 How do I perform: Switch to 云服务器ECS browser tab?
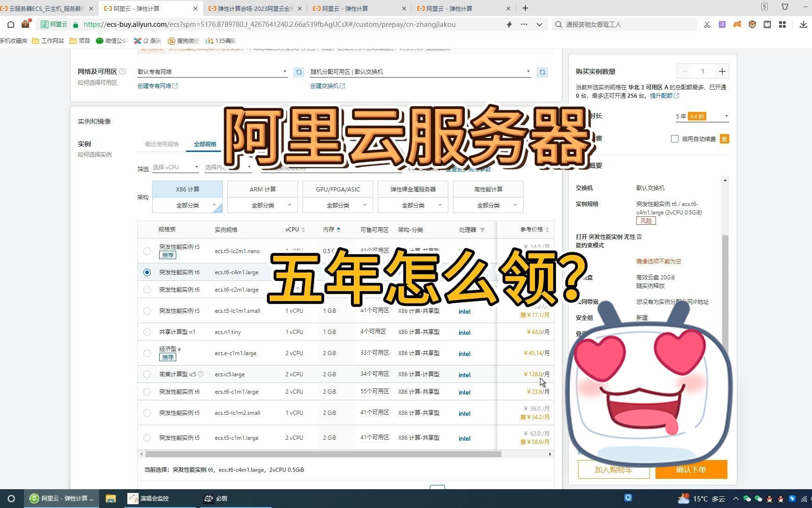pos(47,8)
